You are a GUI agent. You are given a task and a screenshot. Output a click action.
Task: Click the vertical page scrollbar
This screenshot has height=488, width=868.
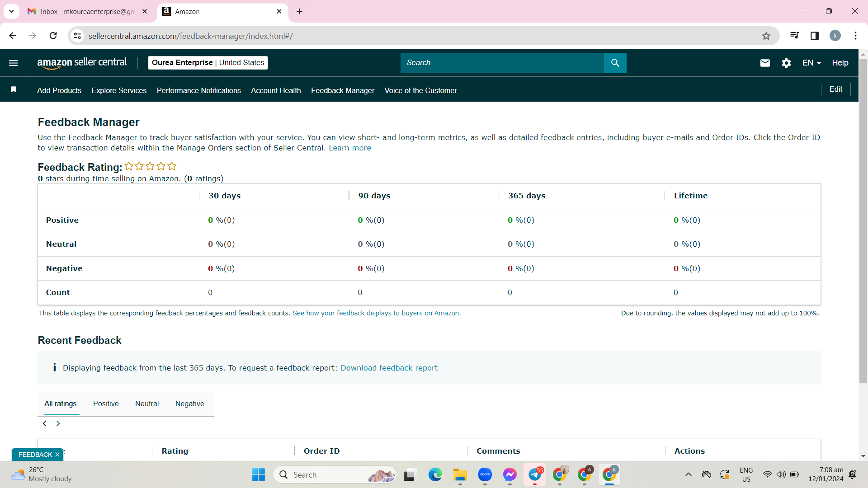pyautogui.click(x=863, y=221)
